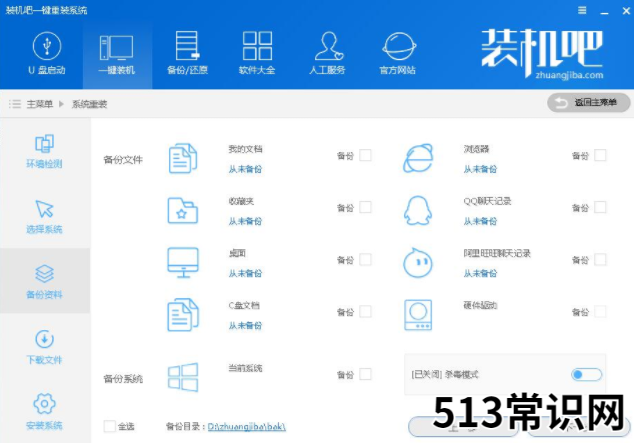Check backup box for 浏览器

point(600,155)
